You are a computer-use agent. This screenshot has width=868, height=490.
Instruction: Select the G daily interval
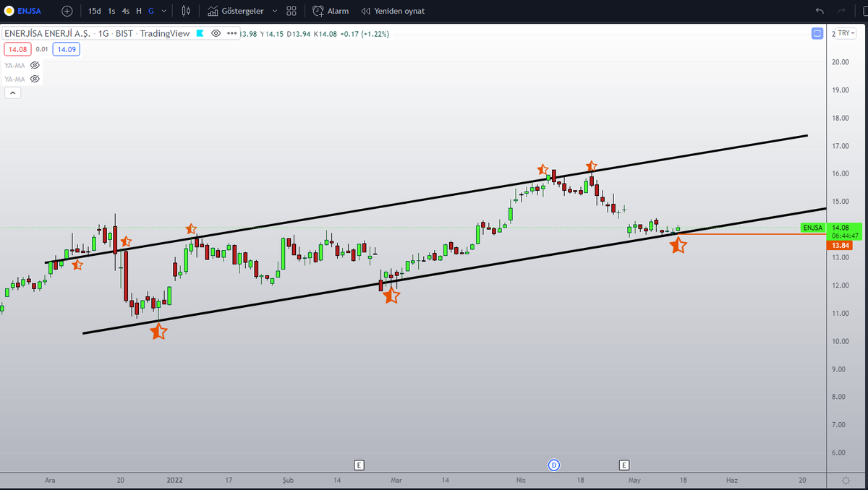tap(150, 11)
